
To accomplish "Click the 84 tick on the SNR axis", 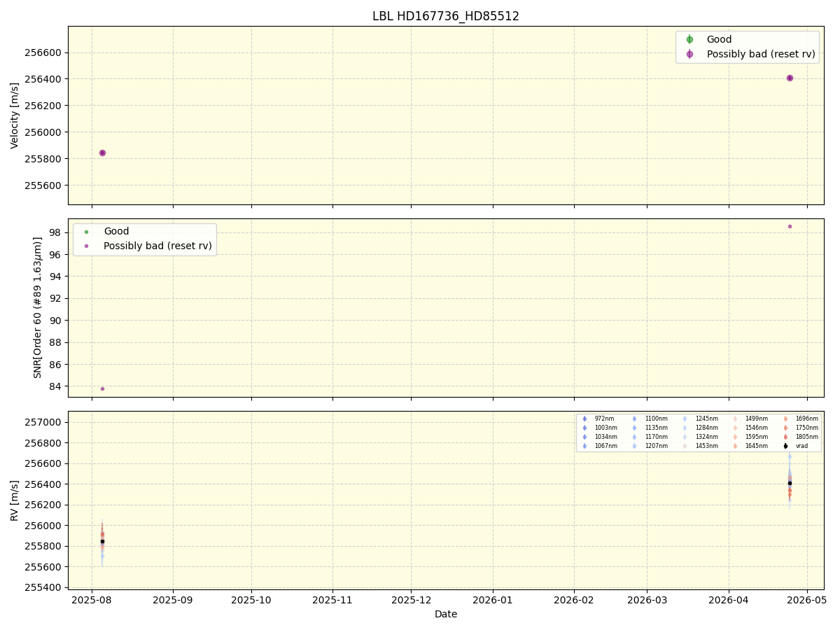I will click(x=56, y=386).
